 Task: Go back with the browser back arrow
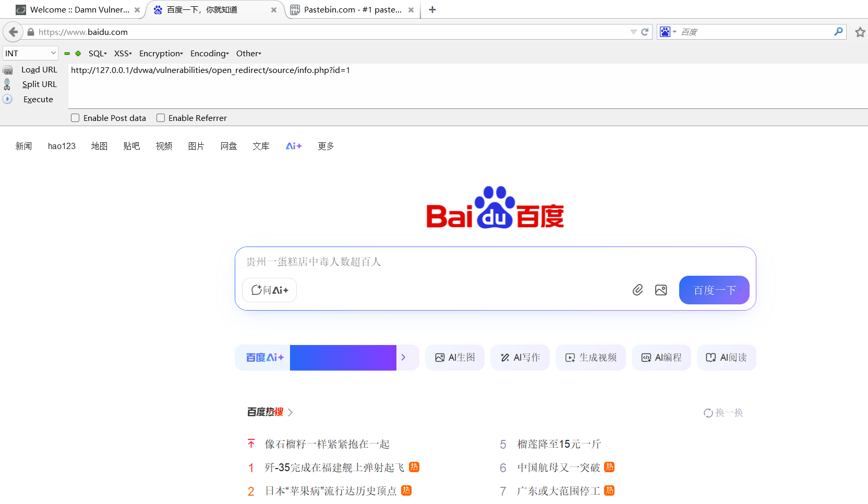point(13,32)
